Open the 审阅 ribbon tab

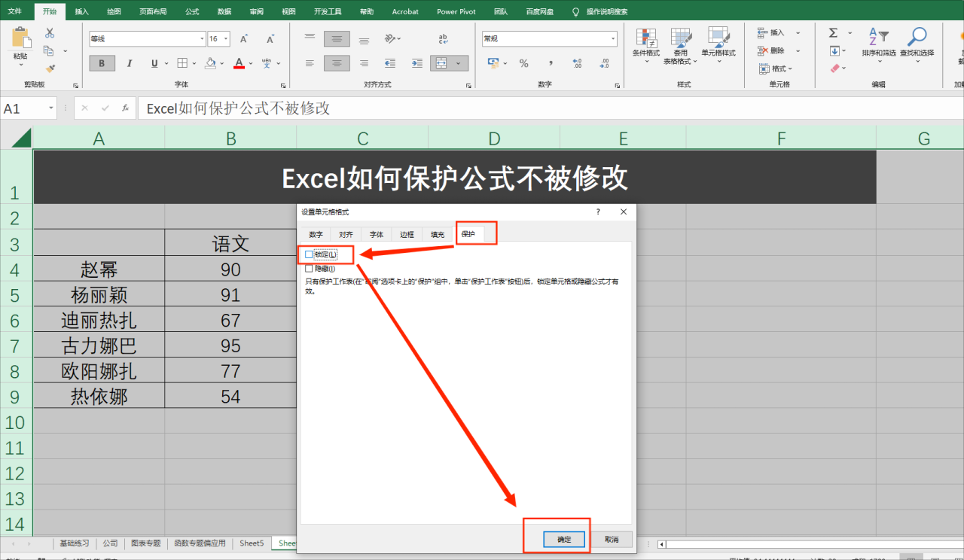click(x=257, y=11)
